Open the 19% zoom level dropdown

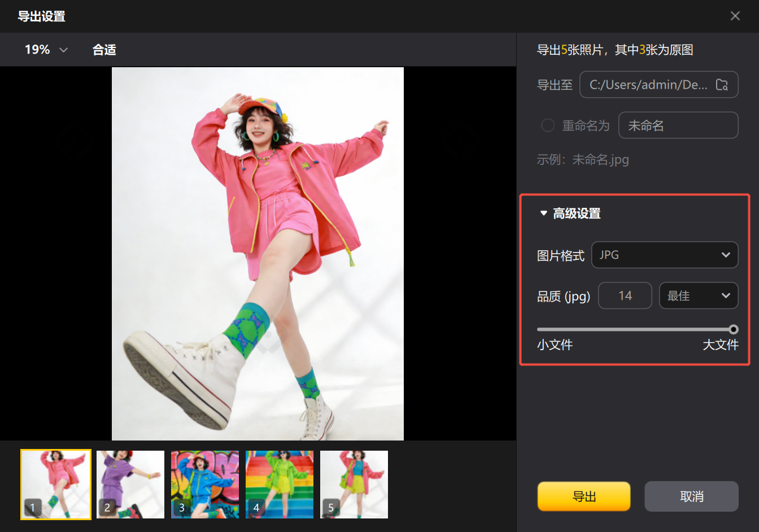pos(46,50)
